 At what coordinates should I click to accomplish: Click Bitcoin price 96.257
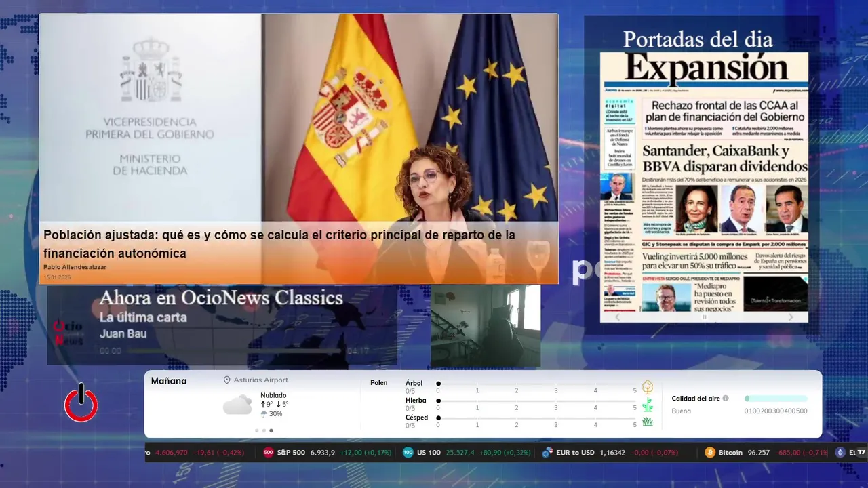tap(758, 452)
